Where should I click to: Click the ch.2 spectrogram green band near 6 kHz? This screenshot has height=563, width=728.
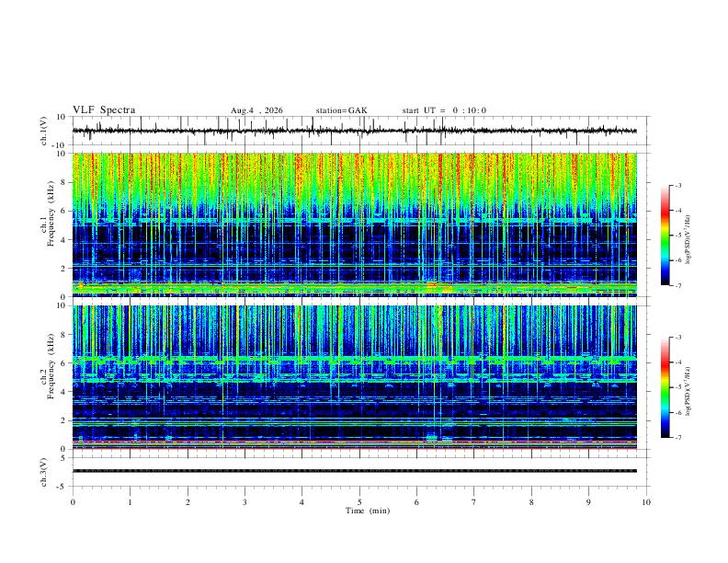(x=354, y=359)
